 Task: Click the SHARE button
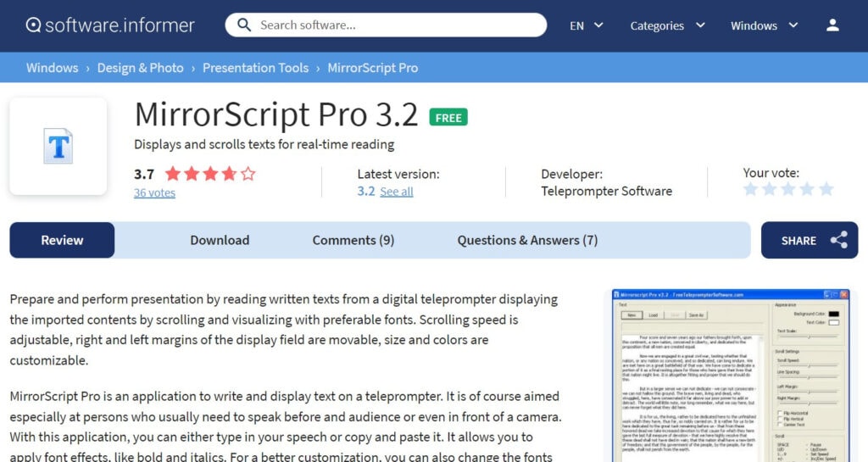[x=810, y=240]
